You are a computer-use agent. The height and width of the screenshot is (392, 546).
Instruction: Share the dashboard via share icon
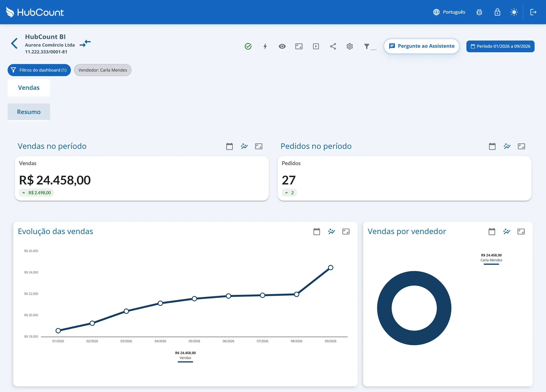tap(333, 46)
